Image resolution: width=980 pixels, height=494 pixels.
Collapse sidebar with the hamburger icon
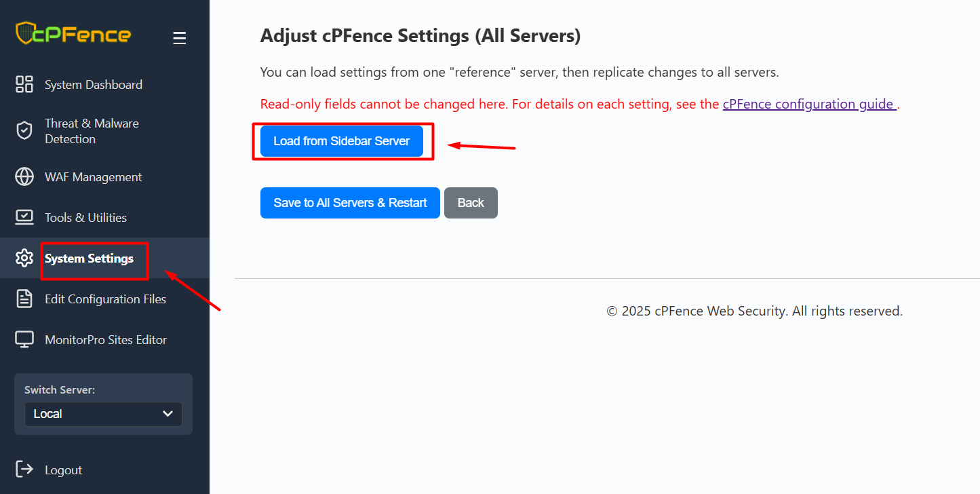click(x=179, y=39)
